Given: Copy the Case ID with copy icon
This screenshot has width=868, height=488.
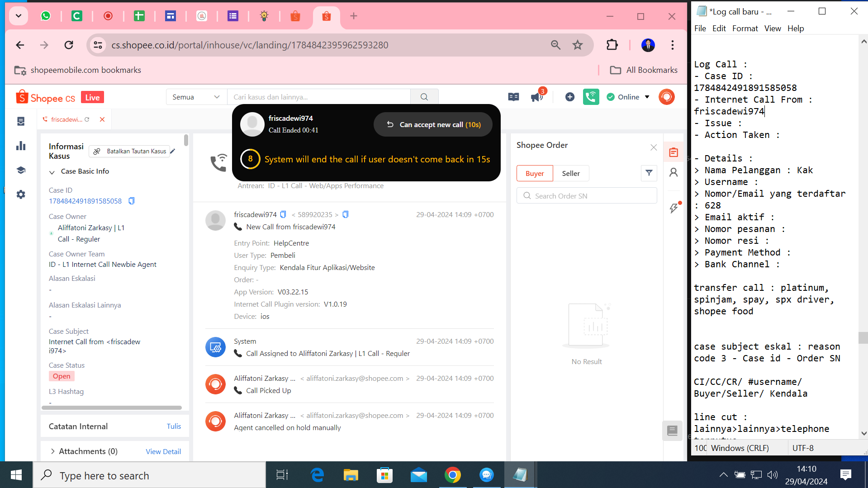Looking at the screenshot, I should [131, 201].
